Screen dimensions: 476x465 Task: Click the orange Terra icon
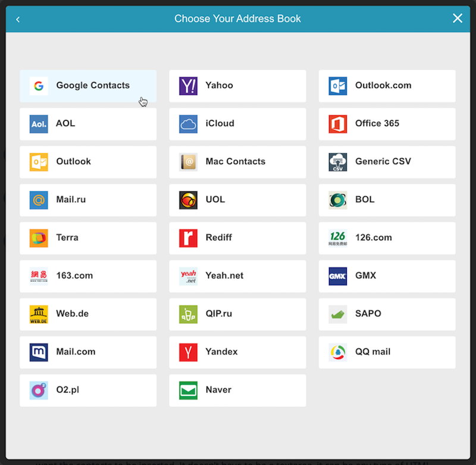tap(39, 238)
